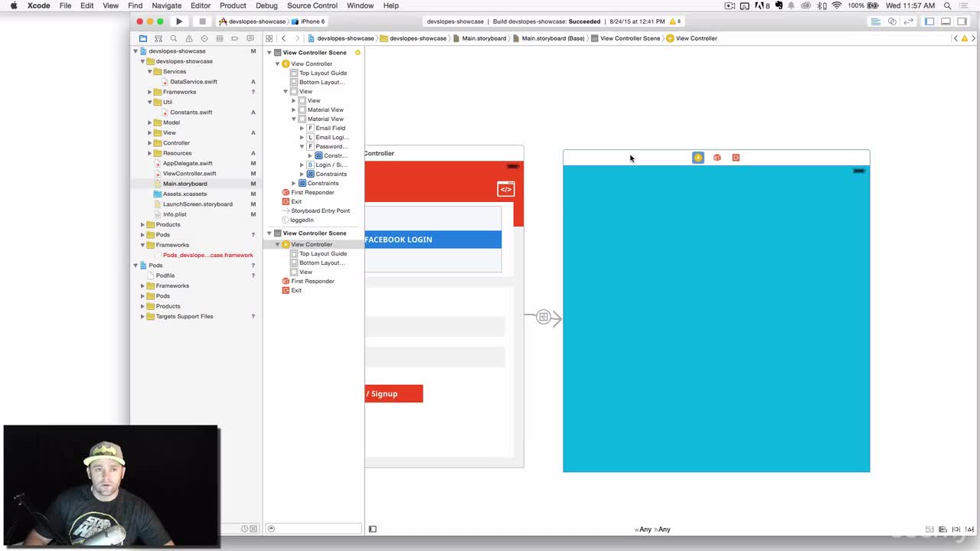The height and width of the screenshot is (551, 980).
Task: Toggle the Navigator panel
Action: pyautogui.click(x=929, y=21)
